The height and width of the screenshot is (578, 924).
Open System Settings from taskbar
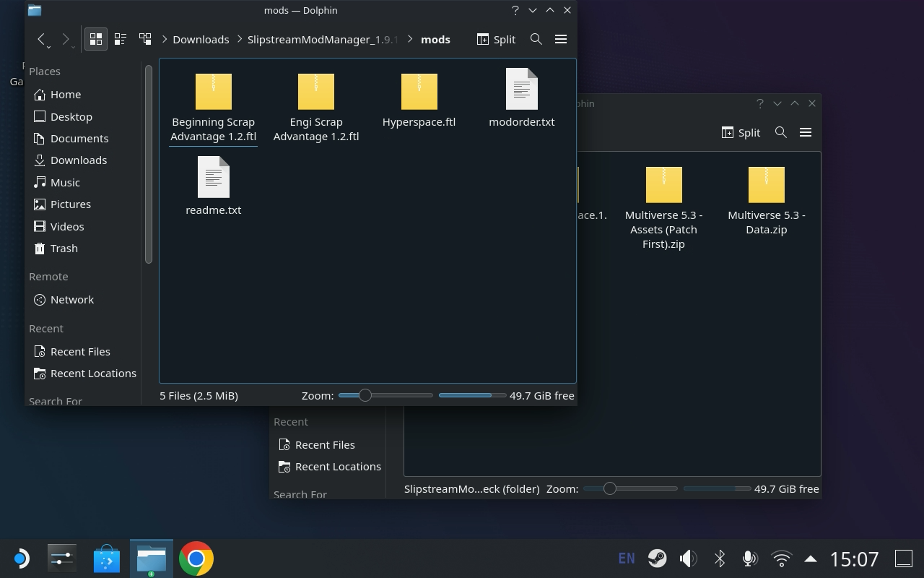tap(62, 558)
